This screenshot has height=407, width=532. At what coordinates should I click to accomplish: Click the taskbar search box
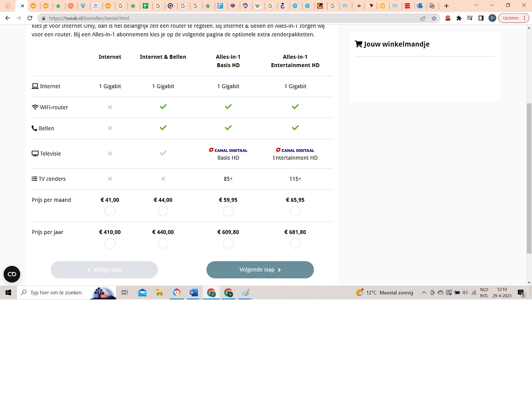coord(66,292)
